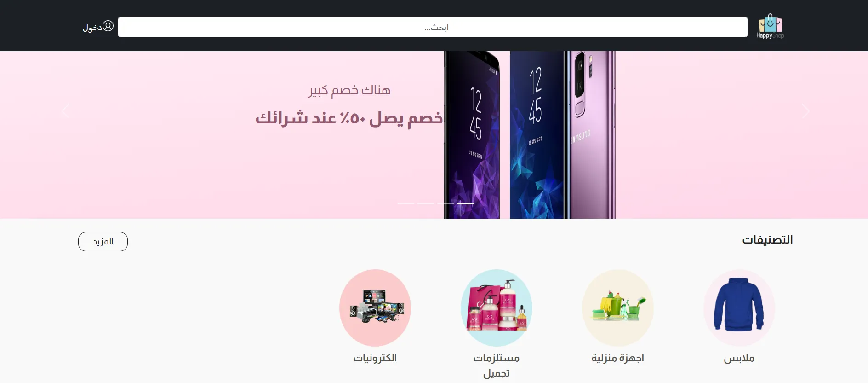Click the user account login icon
The width and height of the screenshot is (868, 383).
pos(108,26)
